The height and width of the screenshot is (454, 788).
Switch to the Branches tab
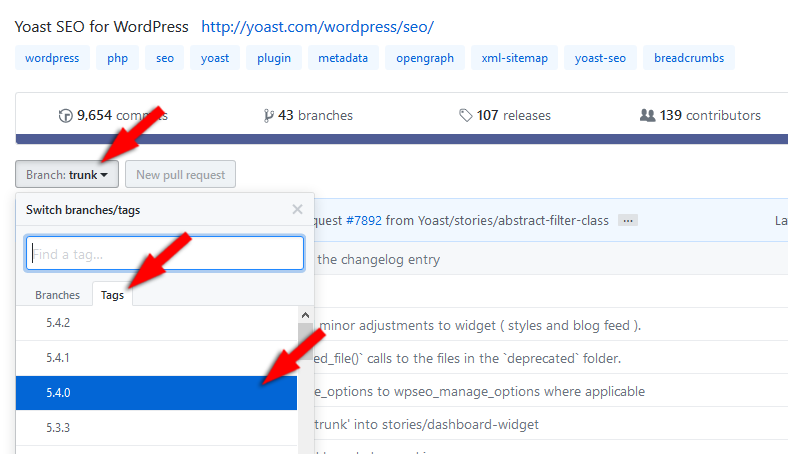pyautogui.click(x=57, y=295)
